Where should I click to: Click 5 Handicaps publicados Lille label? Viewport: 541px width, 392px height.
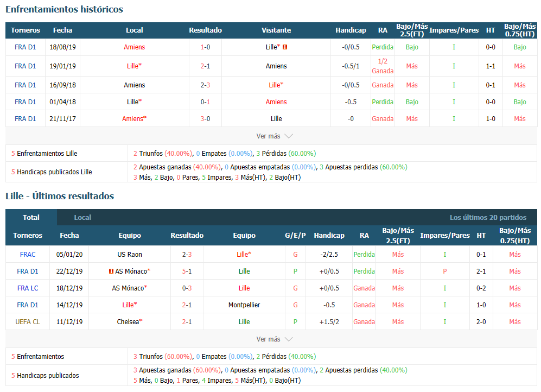pyautogui.click(x=52, y=172)
